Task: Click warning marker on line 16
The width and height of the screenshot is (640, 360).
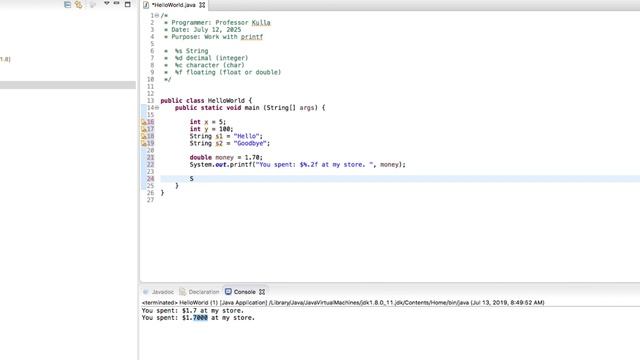Action: [144, 122]
